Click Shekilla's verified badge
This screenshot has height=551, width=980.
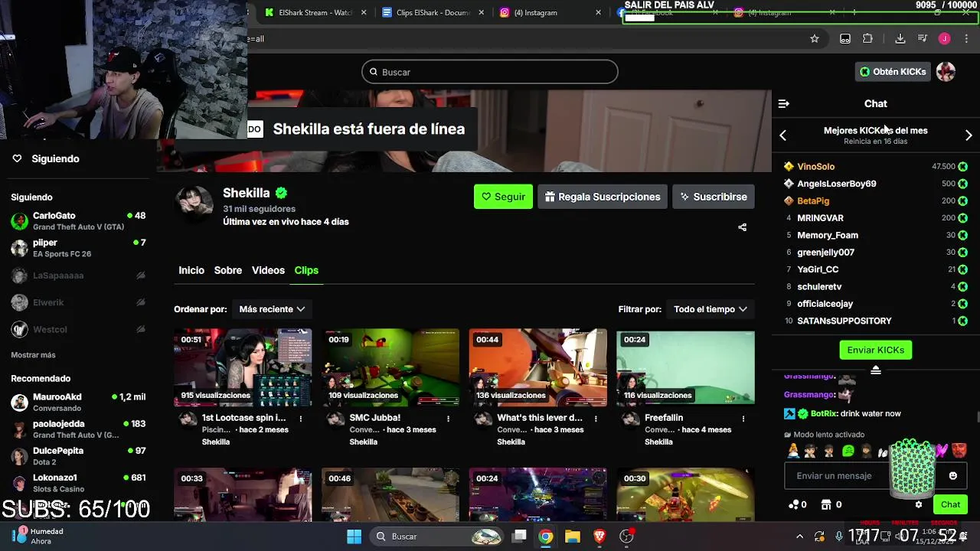tap(281, 193)
